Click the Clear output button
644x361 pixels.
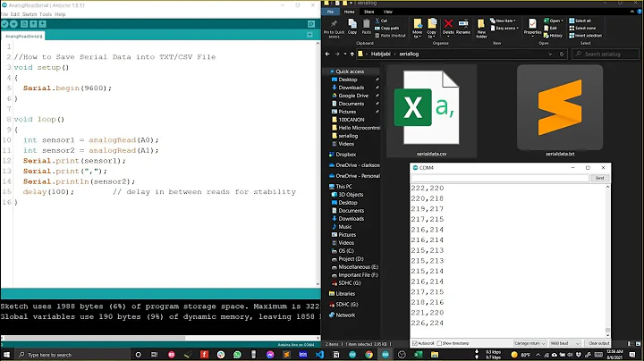[x=598, y=343]
